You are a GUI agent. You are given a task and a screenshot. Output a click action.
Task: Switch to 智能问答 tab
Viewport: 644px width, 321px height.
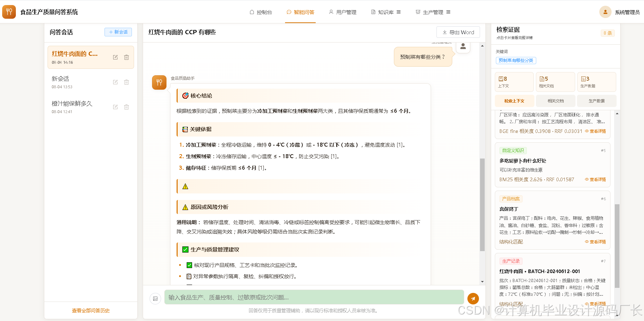click(300, 12)
